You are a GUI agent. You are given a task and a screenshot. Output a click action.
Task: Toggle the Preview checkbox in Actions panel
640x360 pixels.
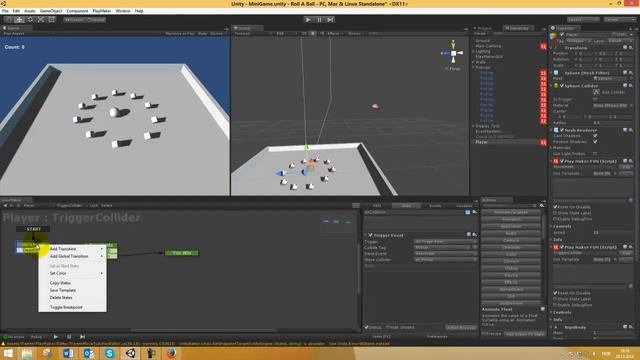(484, 334)
